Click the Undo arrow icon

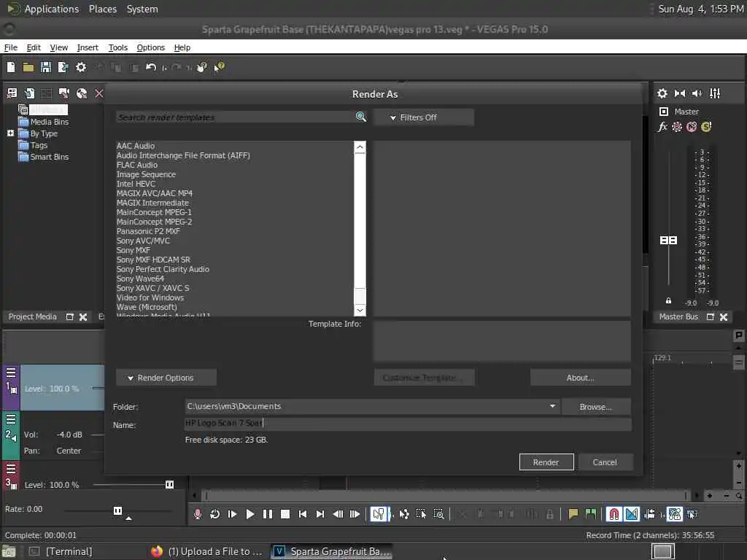point(151,67)
